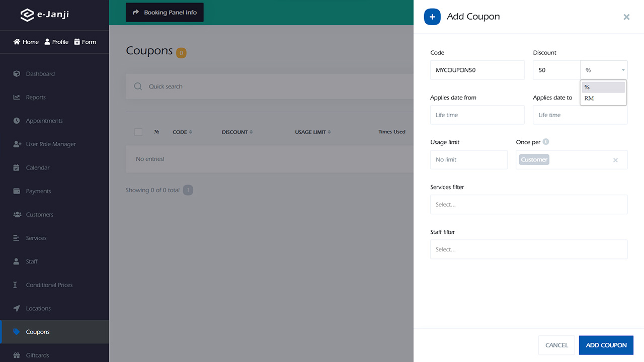644x362 pixels.
Task: Remove the Customer tag with the x
Action: point(615,160)
